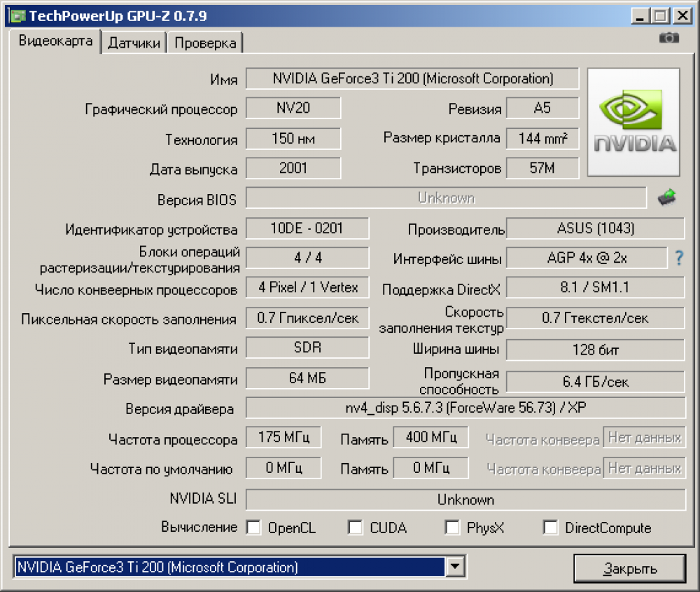
Task: Select the Видеокарта tab
Action: [55, 41]
